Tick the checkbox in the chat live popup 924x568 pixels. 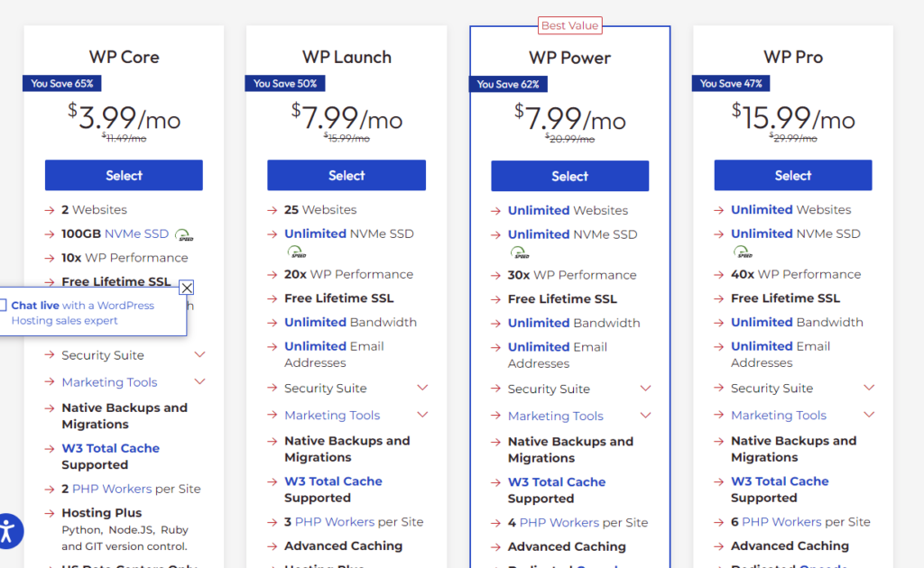coord(3,305)
